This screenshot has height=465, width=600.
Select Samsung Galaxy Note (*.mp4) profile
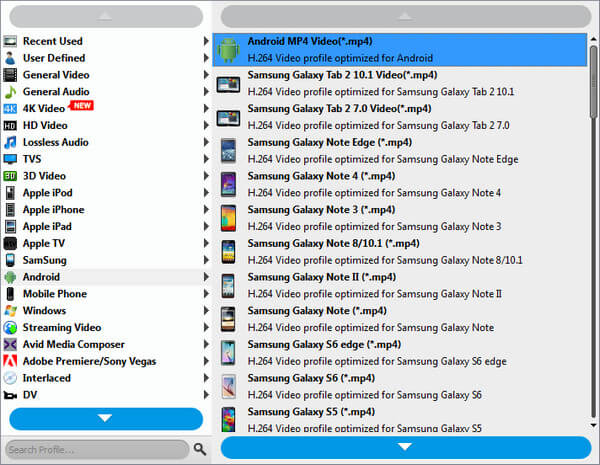(400, 319)
